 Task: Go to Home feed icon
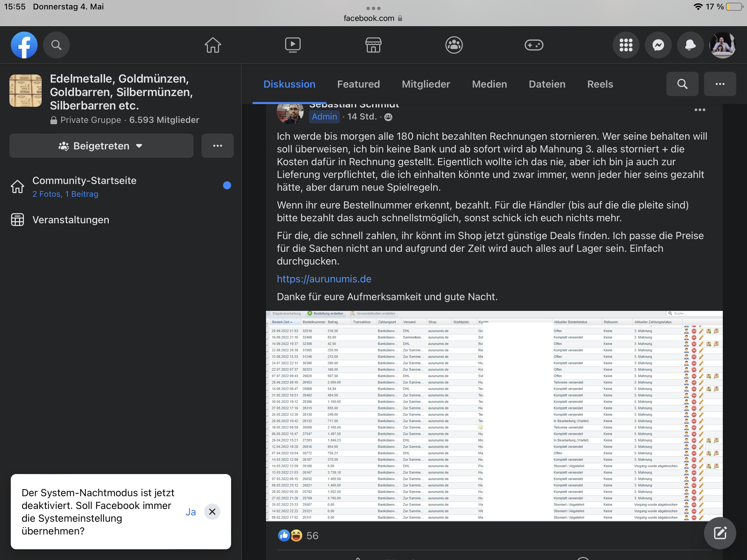point(213,45)
